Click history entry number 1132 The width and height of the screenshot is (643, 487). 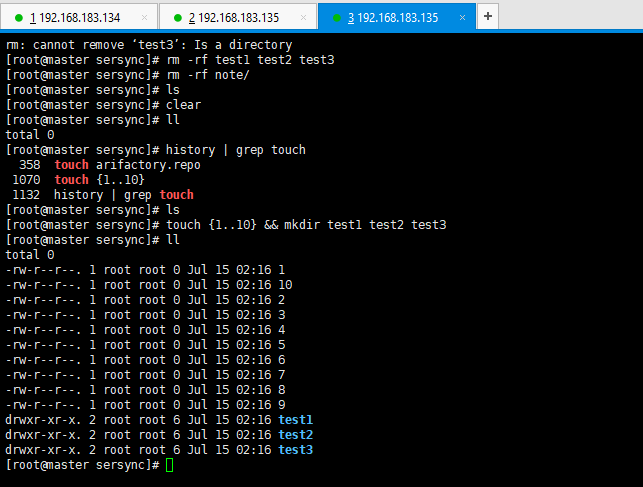[27, 195]
